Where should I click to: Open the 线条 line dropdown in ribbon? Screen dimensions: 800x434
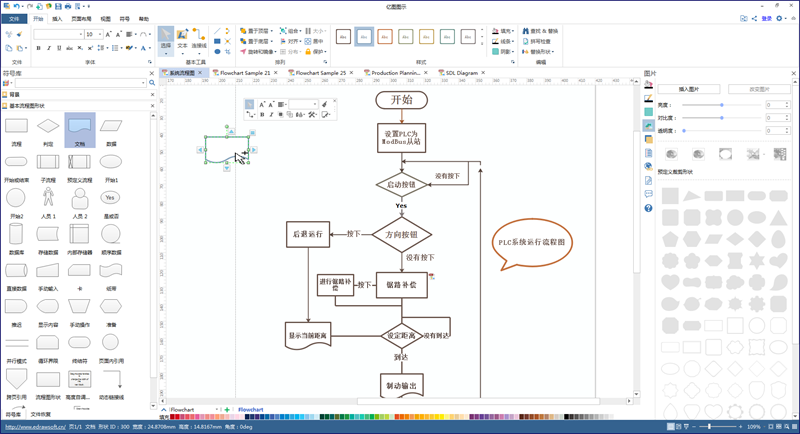tap(503, 41)
